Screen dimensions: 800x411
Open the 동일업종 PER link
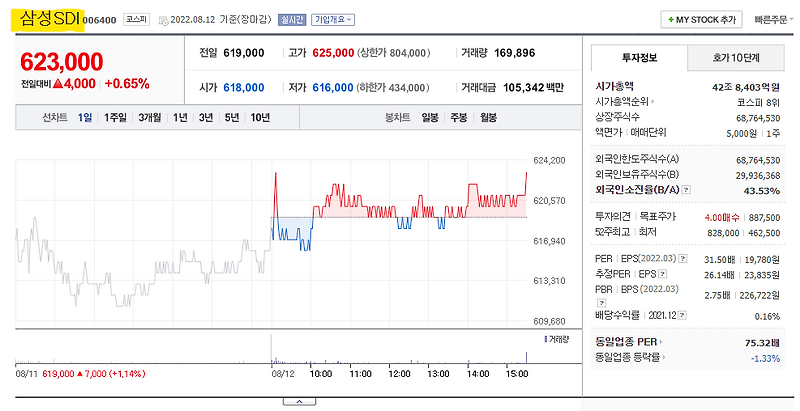click(x=629, y=342)
